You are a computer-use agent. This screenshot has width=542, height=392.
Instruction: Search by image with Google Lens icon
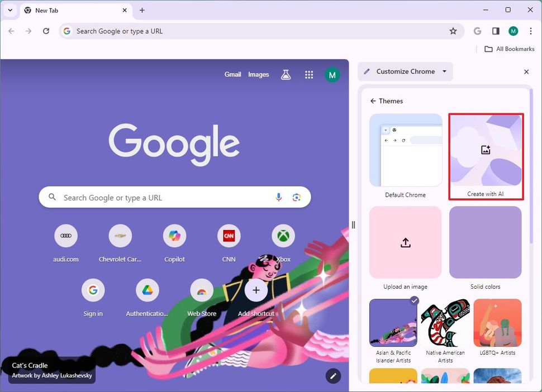coord(297,197)
